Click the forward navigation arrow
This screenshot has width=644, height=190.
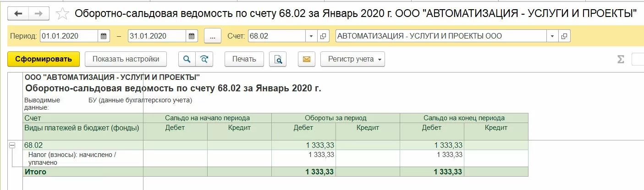coord(39,13)
